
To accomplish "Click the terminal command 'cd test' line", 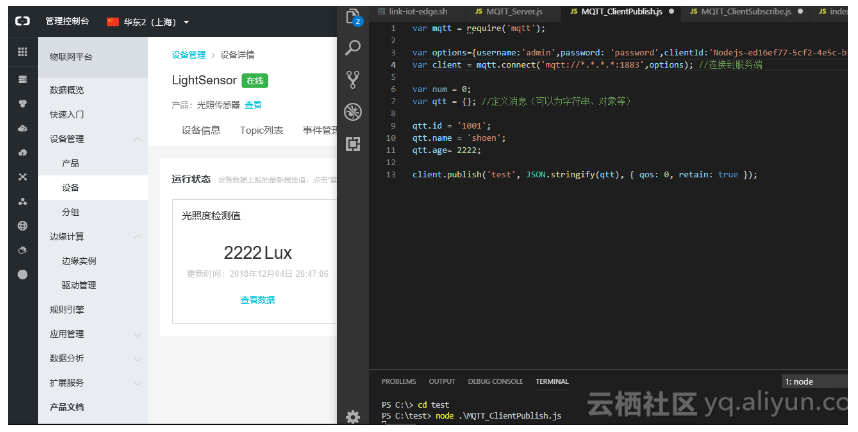I will pyautogui.click(x=415, y=405).
